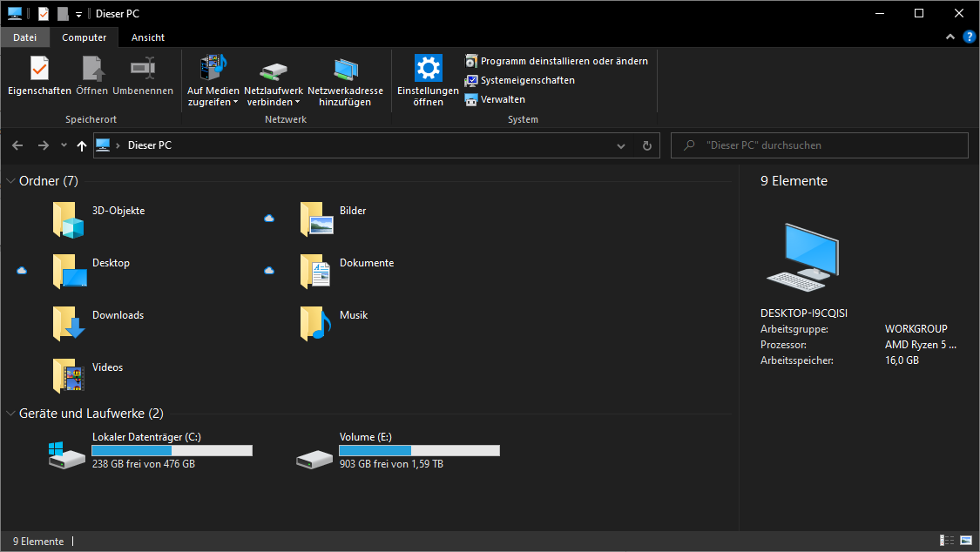Select the Videos folder
Screen dimensions: 980x552
pyautogui.click(x=88, y=376)
